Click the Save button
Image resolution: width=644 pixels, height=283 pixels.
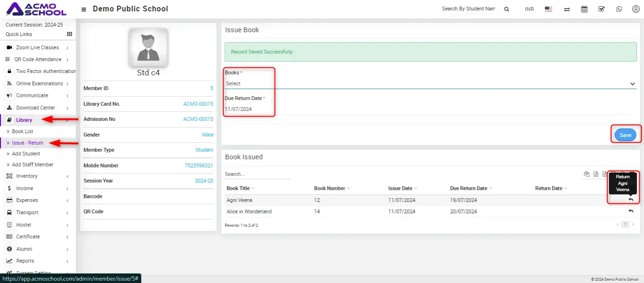point(625,135)
